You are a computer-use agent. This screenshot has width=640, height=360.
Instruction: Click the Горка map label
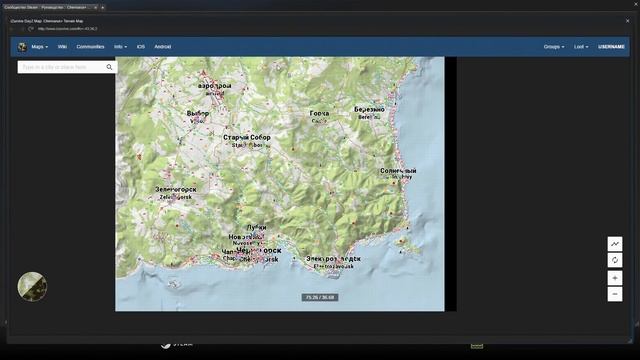(319, 113)
